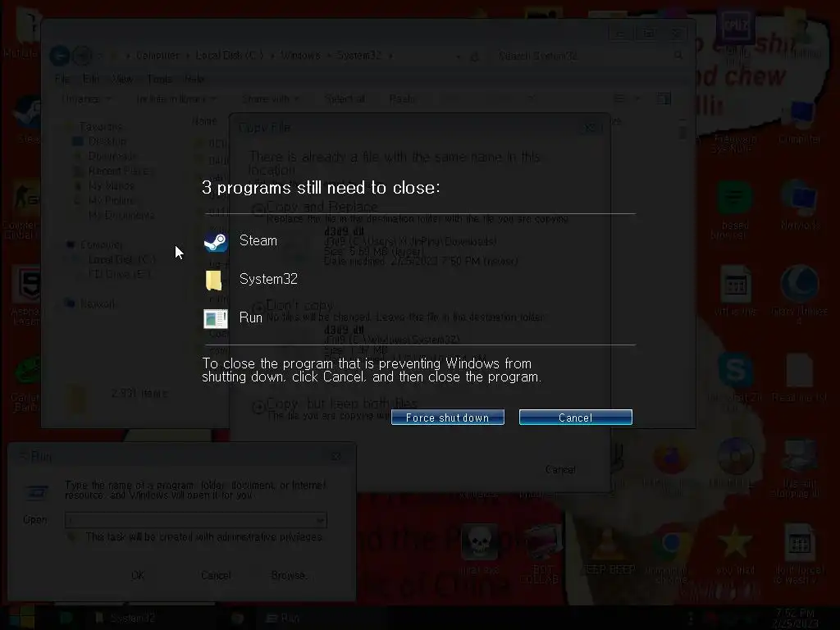Click Cancel in the shutdown prompt
The width and height of the screenshot is (840, 630).
575,418
